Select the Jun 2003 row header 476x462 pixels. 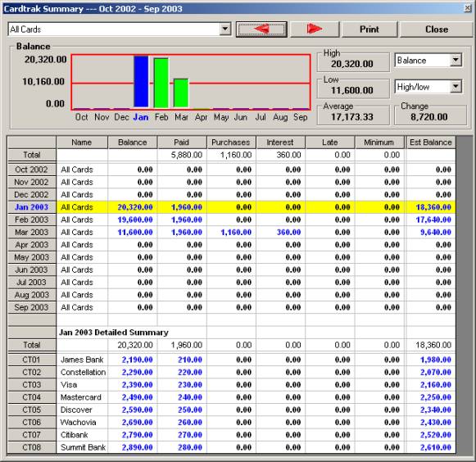[x=32, y=269]
